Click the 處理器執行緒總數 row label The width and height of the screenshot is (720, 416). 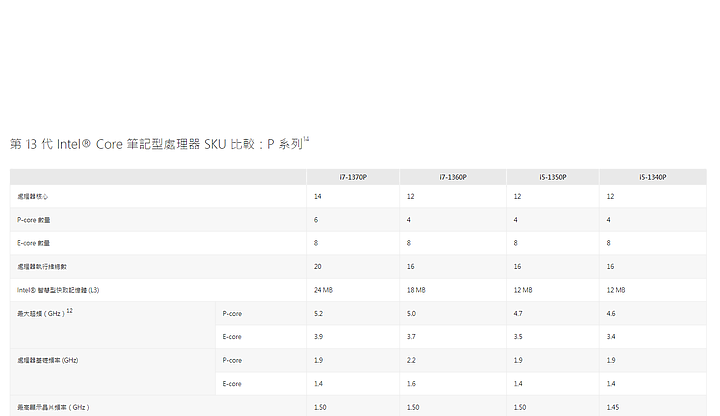(42, 267)
